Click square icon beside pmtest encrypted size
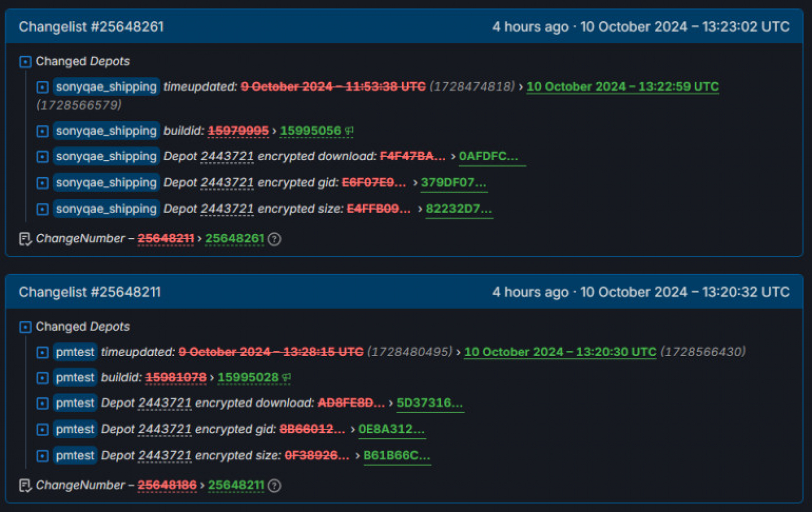 pos(43,456)
